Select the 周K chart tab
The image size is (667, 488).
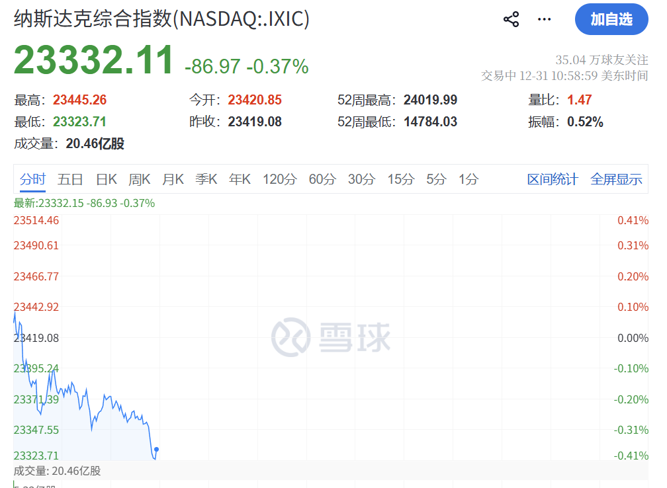(x=139, y=179)
